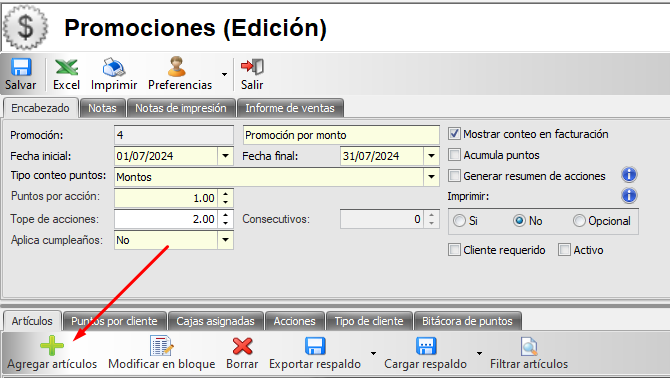Show info icon beside Imprimir label

(629, 196)
